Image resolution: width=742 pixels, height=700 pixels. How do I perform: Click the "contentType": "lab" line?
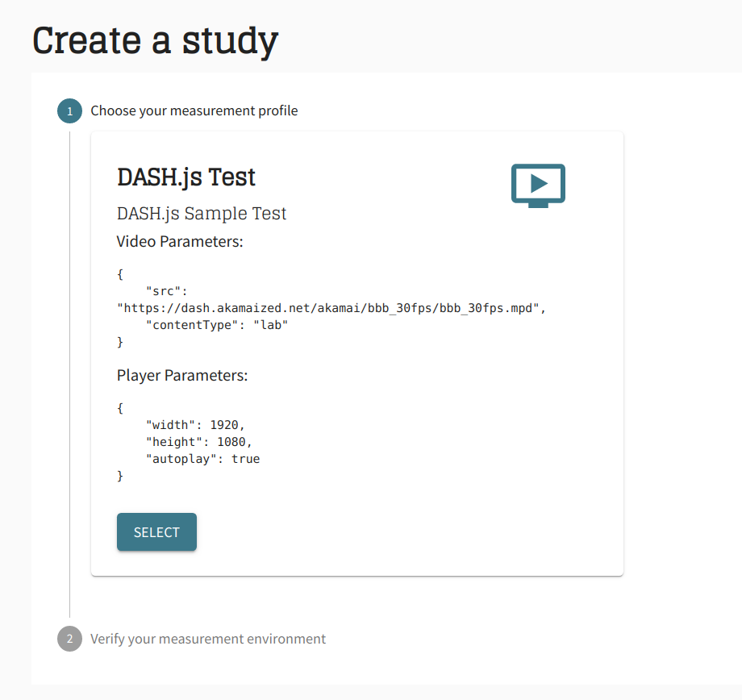(217, 325)
